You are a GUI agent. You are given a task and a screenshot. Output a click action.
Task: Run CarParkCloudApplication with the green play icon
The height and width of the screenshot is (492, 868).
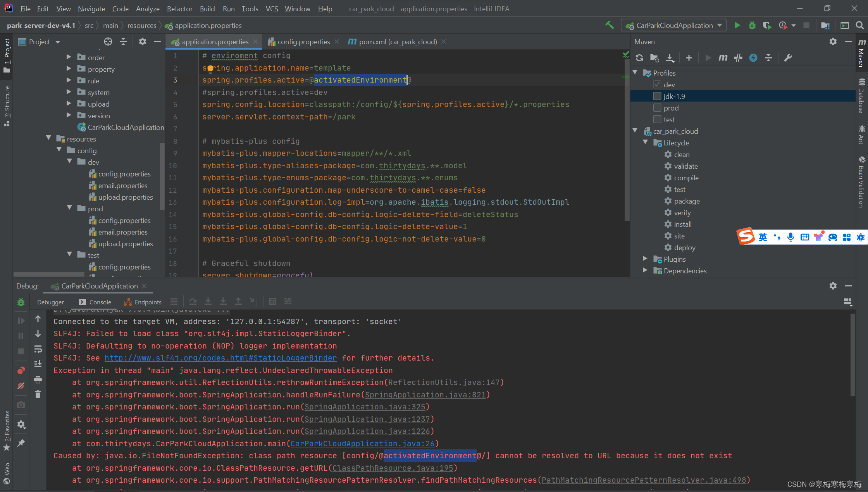(x=737, y=25)
